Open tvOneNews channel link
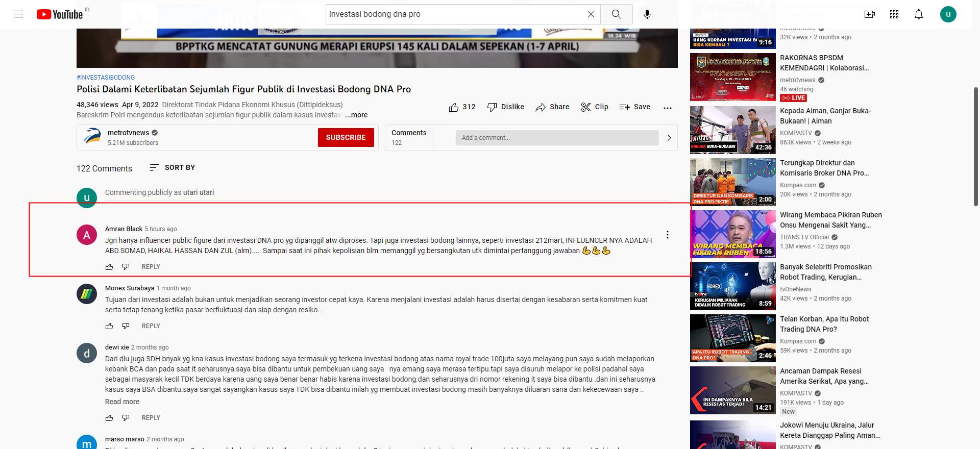The image size is (980, 449). pos(795,289)
